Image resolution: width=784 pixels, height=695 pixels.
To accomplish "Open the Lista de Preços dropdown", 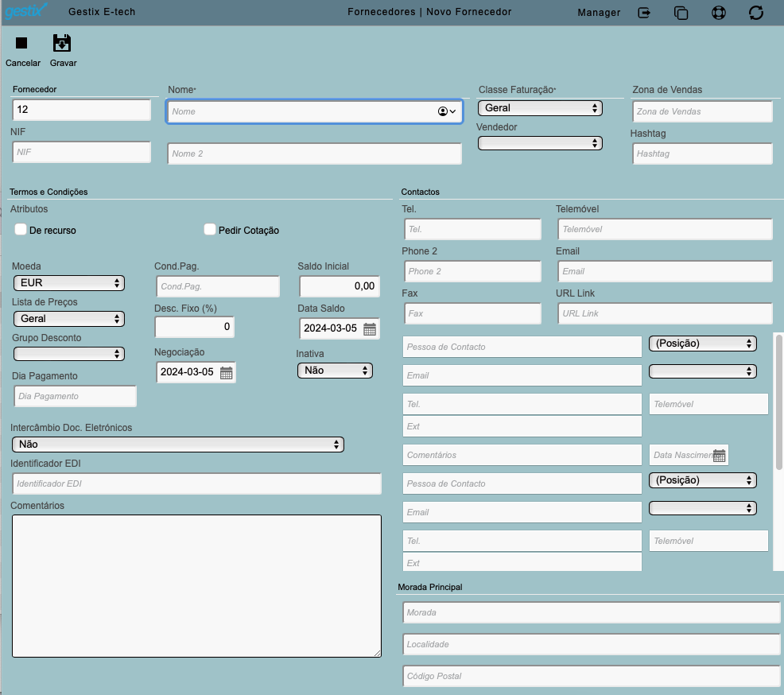I will [x=69, y=319].
